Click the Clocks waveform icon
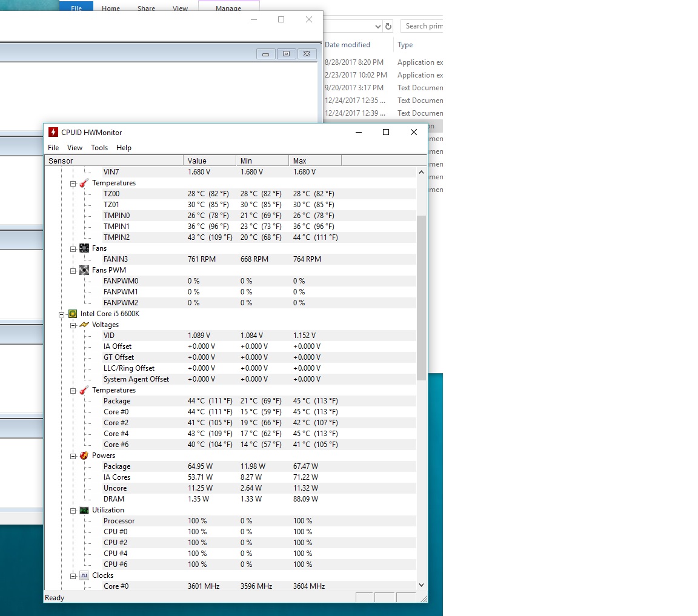Viewport: 698px width, 616px height. (84, 575)
